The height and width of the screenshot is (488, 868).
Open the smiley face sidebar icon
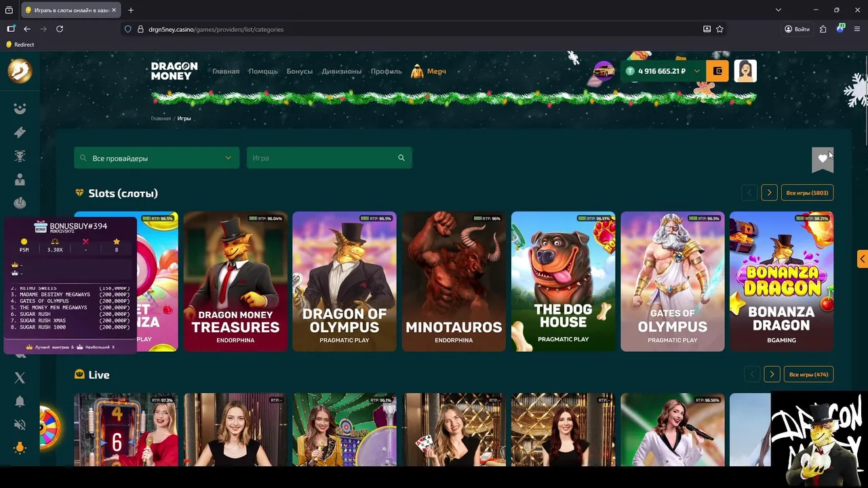point(20,108)
